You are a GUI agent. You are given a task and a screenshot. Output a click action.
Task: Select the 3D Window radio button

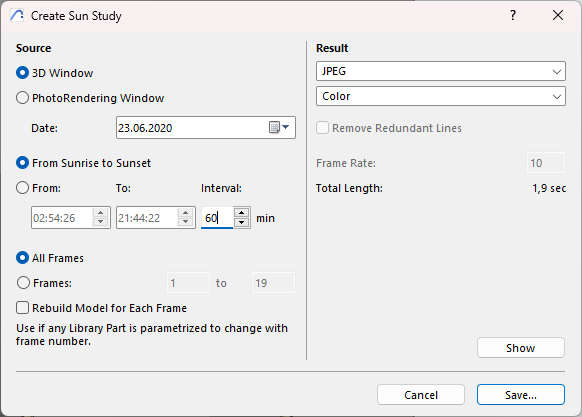(22, 73)
